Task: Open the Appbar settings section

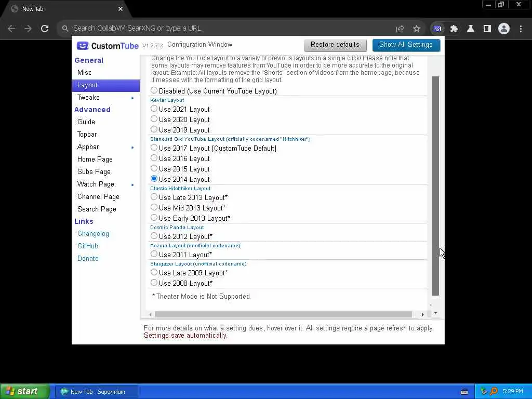Action: click(106, 147)
